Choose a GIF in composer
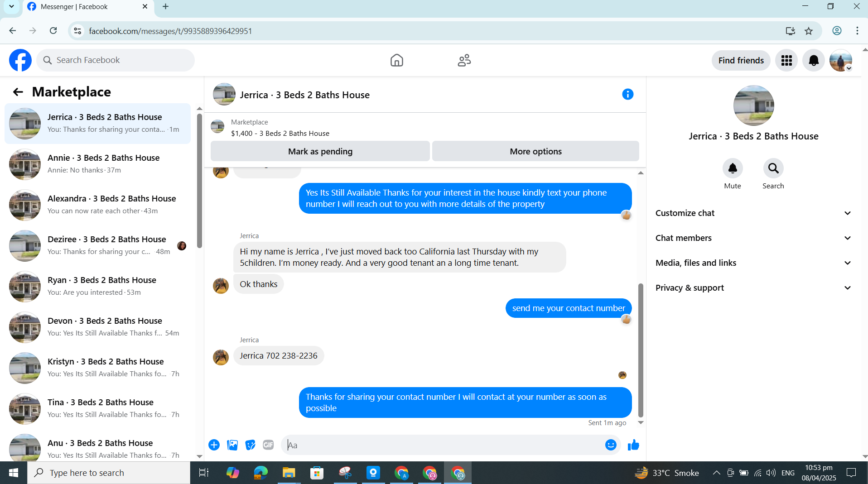Screen dimensions: 868x484 pyautogui.click(x=268, y=445)
